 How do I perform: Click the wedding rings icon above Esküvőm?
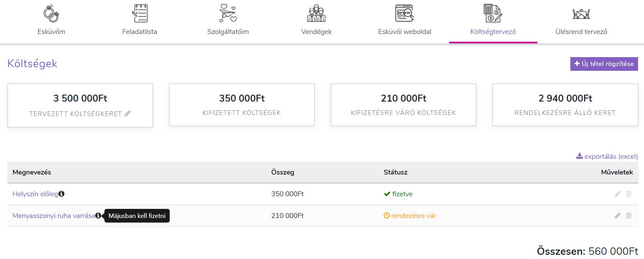tap(51, 13)
